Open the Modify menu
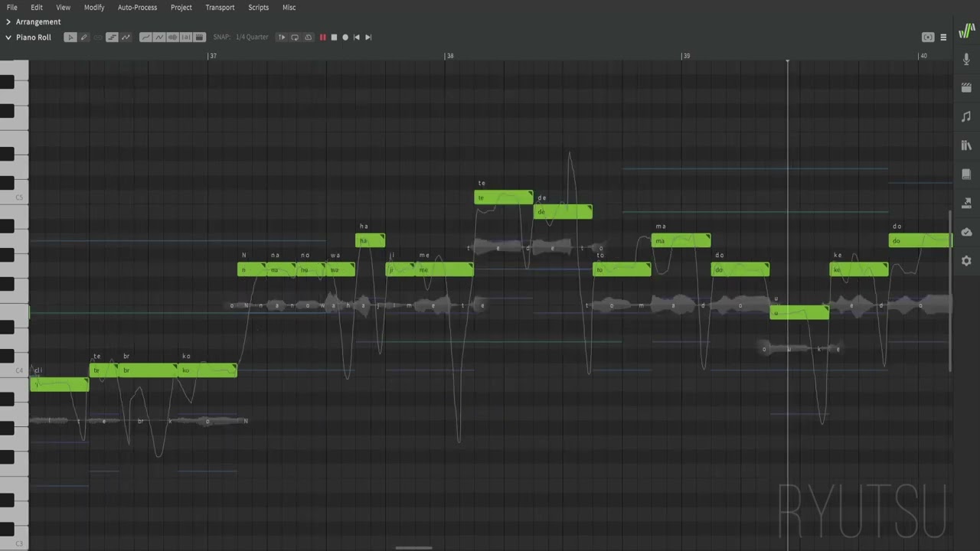 pyautogui.click(x=94, y=7)
